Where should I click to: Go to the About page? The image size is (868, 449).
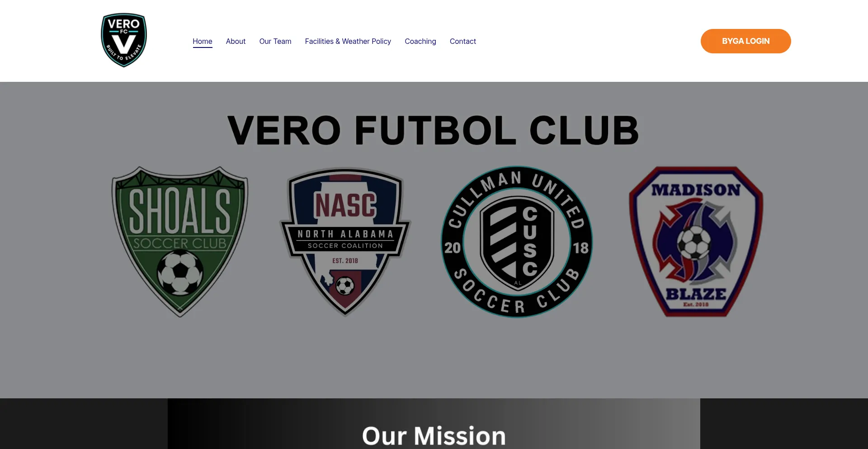pyautogui.click(x=236, y=41)
